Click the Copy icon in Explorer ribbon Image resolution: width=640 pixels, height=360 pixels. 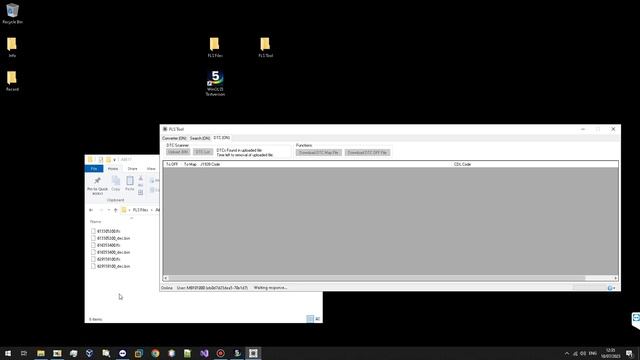click(116, 183)
